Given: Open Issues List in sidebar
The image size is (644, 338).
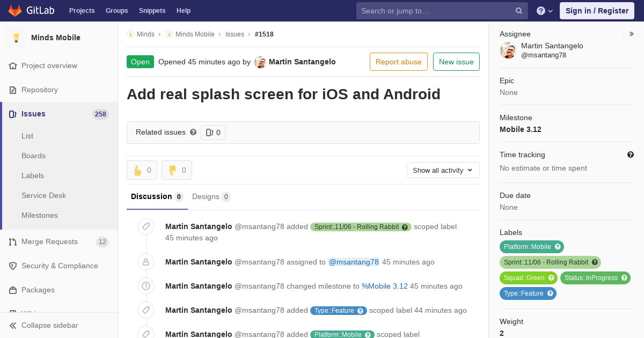Looking at the screenshot, I should 27,136.
